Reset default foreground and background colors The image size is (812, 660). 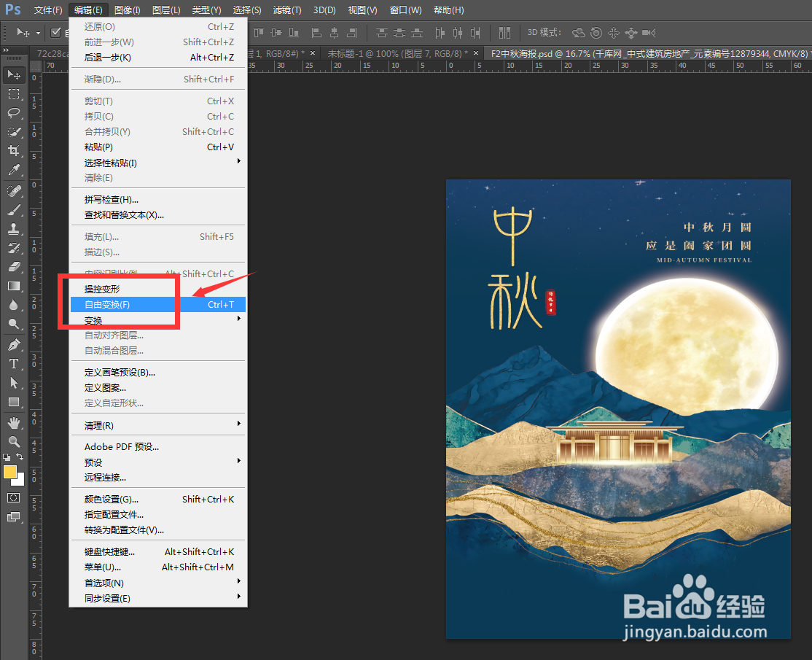pyautogui.click(x=7, y=457)
